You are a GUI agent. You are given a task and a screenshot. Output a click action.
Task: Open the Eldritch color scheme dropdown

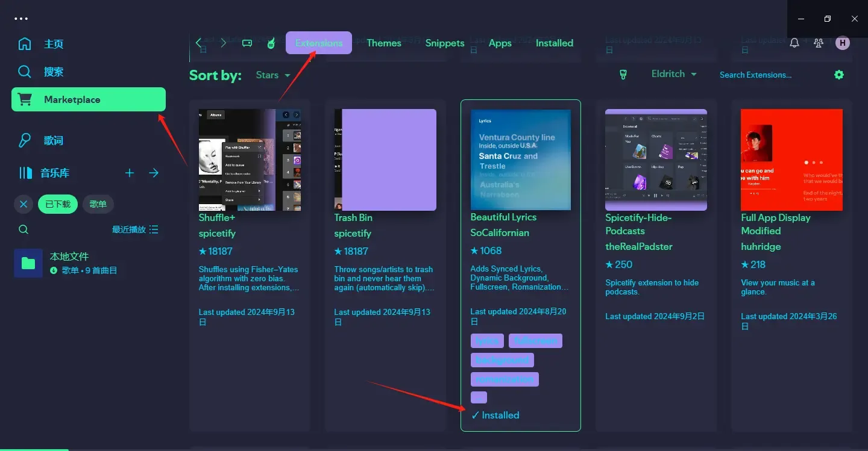(674, 74)
